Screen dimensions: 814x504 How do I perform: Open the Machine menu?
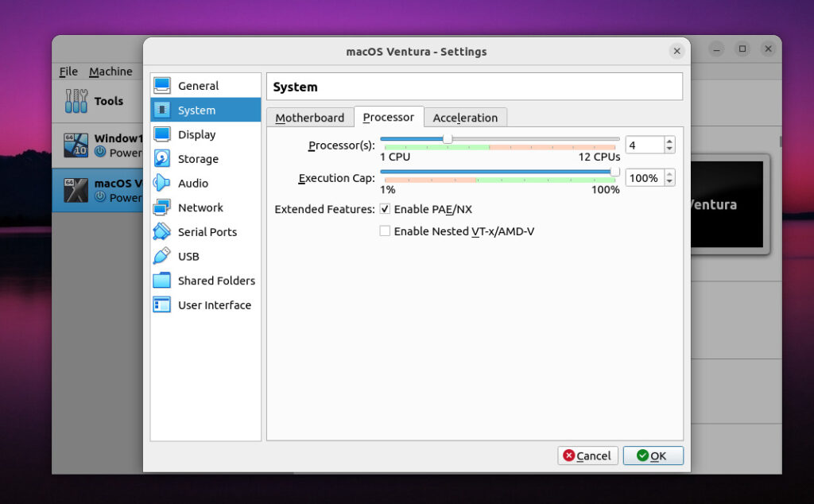tap(110, 71)
